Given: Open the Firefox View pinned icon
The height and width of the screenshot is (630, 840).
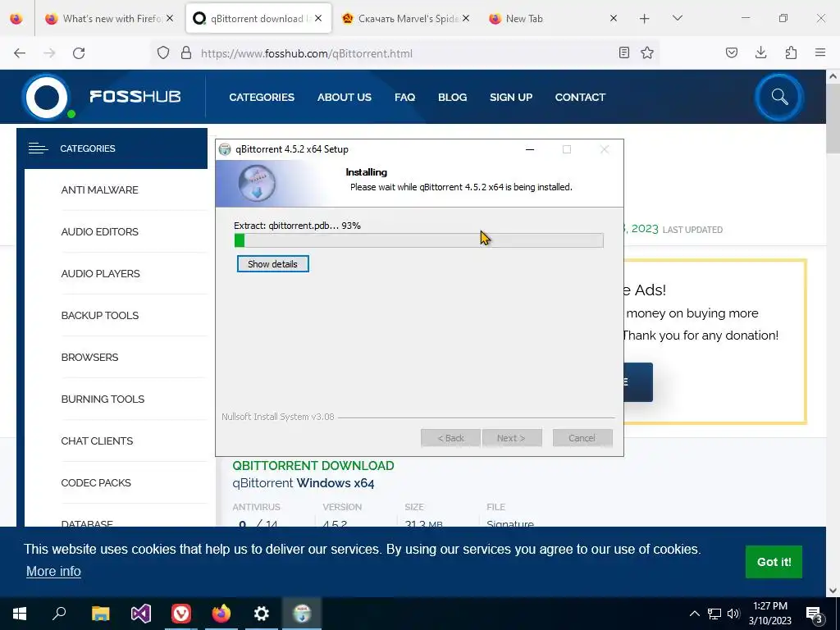Looking at the screenshot, I should coord(16,19).
